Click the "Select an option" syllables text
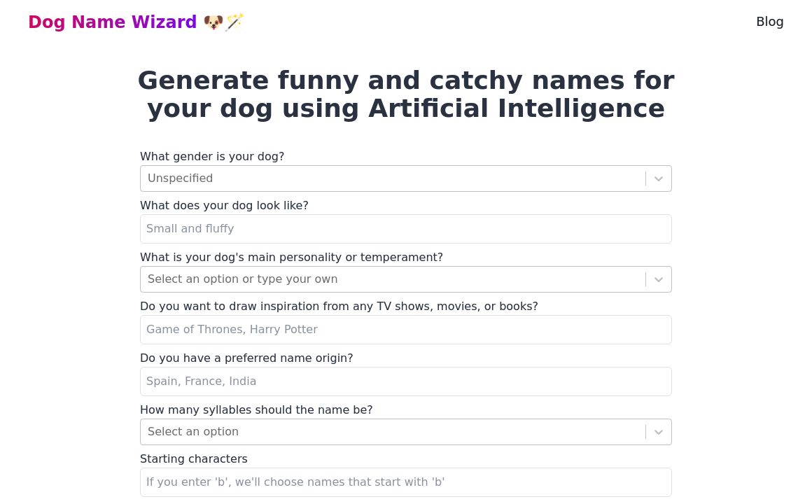Image resolution: width=812 pixels, height=504 pixels. [x=193, y=432]
